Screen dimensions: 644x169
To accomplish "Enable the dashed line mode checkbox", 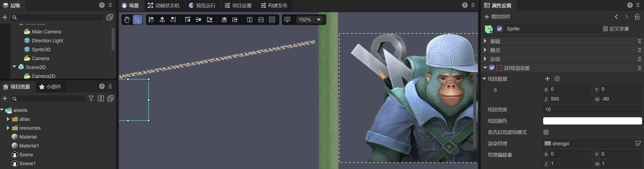I will pyautogui.click(x=546, y=132).
